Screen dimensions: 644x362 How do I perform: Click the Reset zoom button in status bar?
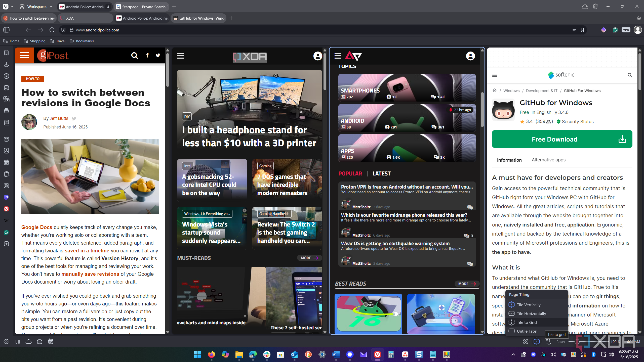560,342
